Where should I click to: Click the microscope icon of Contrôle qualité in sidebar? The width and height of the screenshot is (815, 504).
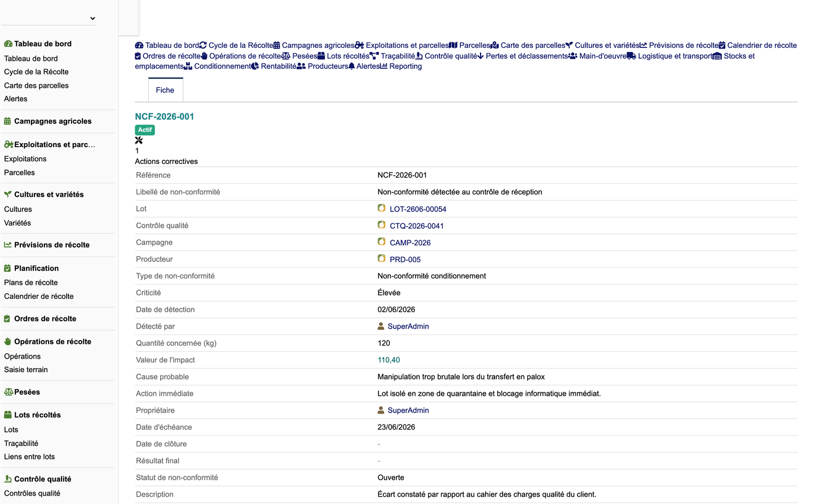pos(7,479)
